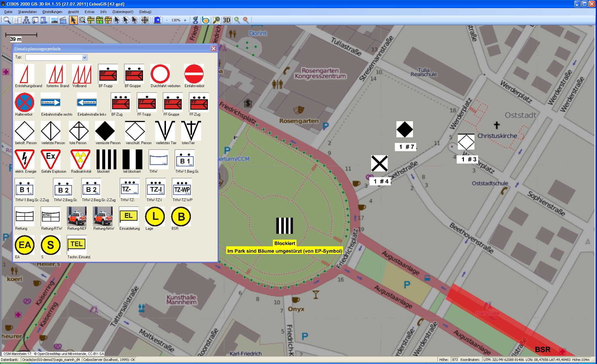
Task: Click the minus zoom decrease button
Action: [x=167, y=20]
